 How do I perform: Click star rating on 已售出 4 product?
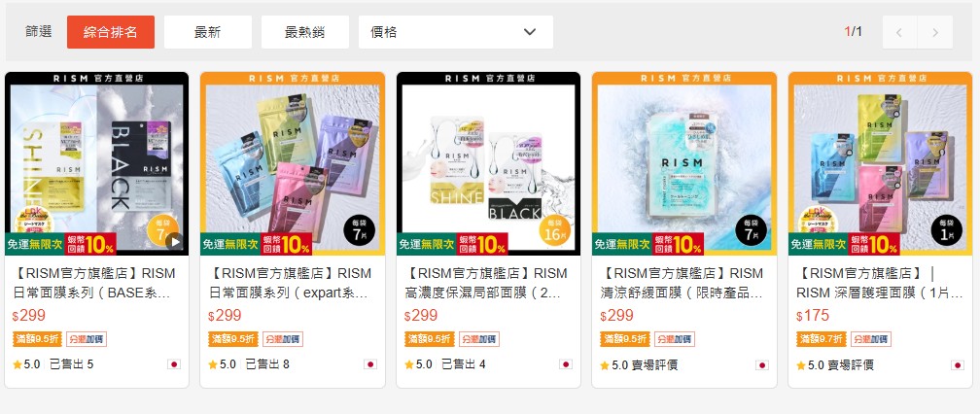[x=418, y=364]
